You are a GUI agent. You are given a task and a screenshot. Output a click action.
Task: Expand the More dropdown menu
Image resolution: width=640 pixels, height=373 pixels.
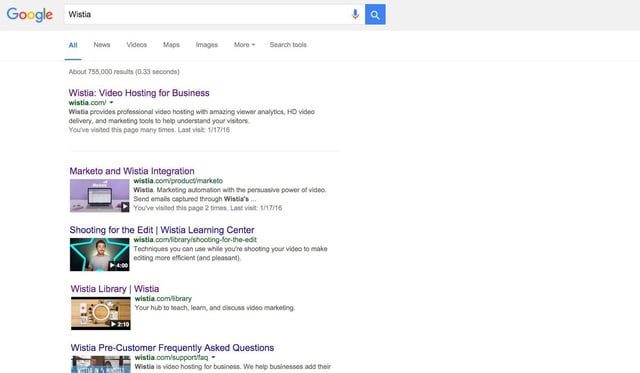[x=244, y=45]
